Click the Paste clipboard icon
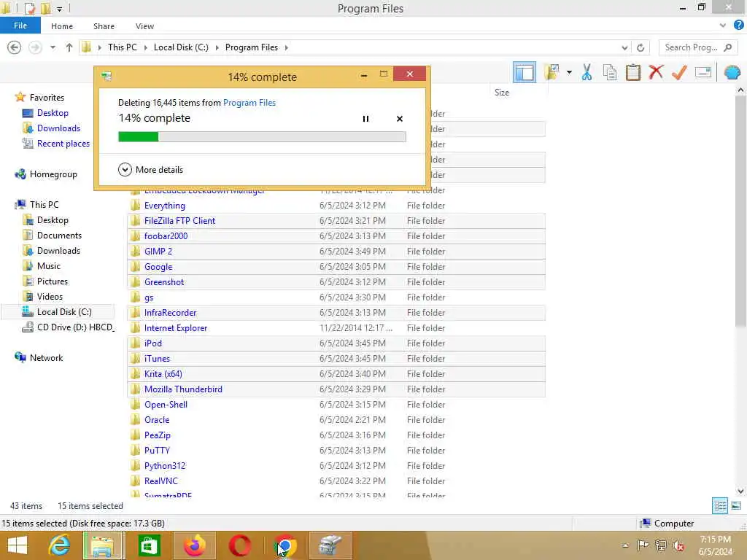This screenshot has height=560, width=747. (632, 73)
